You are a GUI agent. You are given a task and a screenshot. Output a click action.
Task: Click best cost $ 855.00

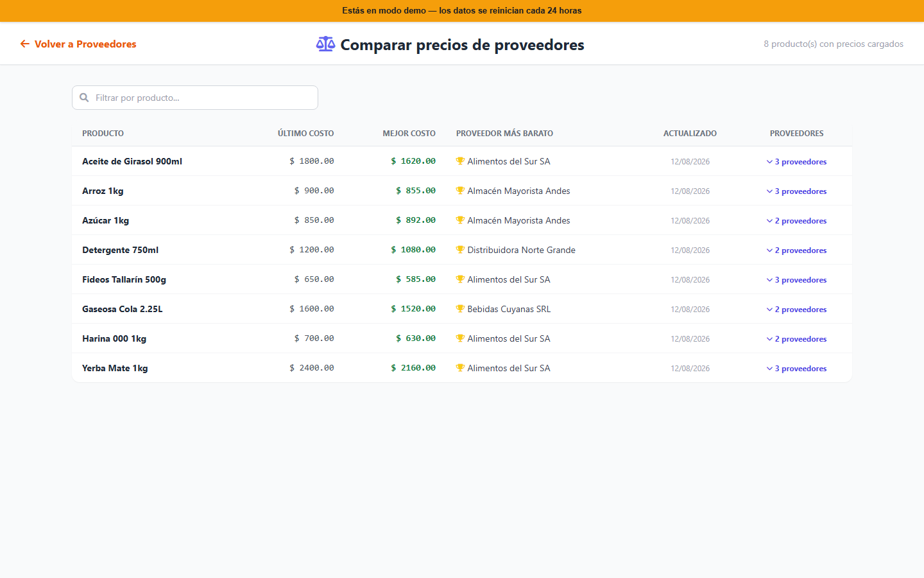tap(416, 191)
